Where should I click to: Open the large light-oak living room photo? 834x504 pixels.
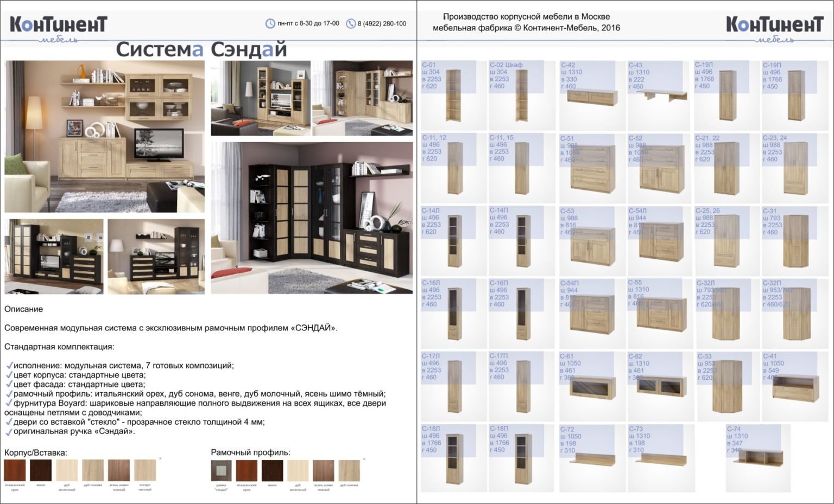(105, 136)
